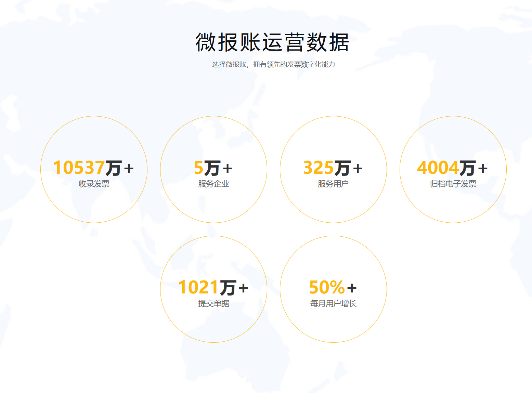Click the dark 万 character after 325
Viewport: 532px width, 393px height.
(342, 168)
